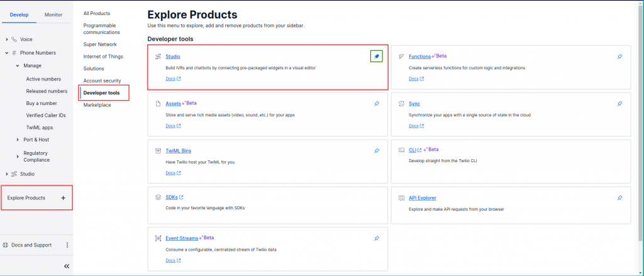The width and height of the screenshot is (644, 276).
Task: Open Docs link under Sync card
Action: 416,126
